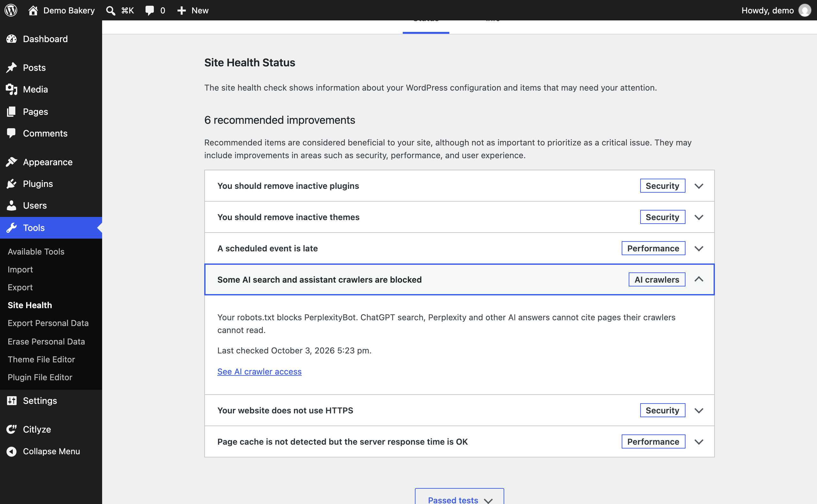This screenshot has width=817, height=504.
Task: Follow the See AI crawler access link
Action: pyautogui.click(x=259, y=372)
